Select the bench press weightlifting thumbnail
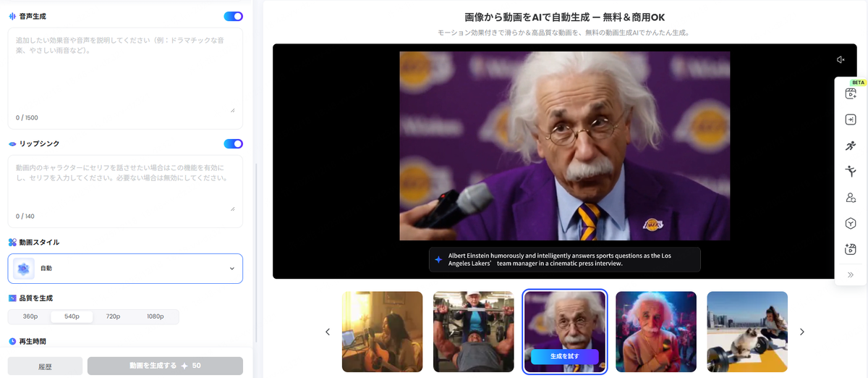Image resolution: width=868 pixels, height=378 pixels. 473,332
